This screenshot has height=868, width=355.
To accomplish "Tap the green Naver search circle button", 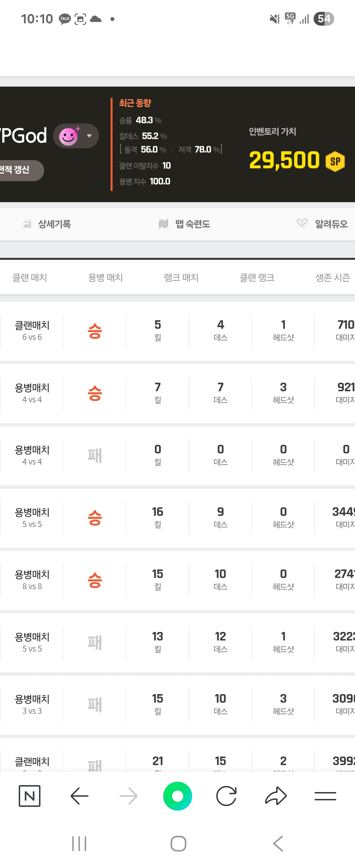I will [177, 796].
